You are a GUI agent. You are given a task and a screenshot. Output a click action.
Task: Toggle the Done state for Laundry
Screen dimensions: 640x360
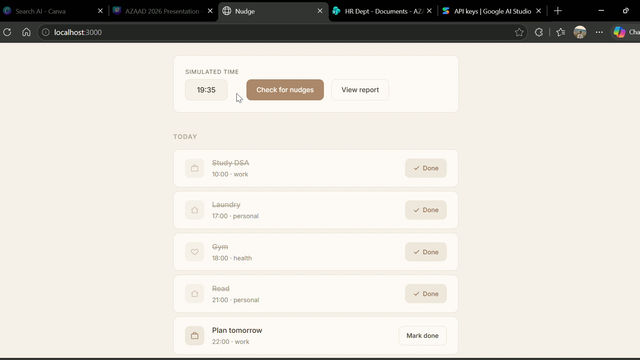(x=426, y=210)
